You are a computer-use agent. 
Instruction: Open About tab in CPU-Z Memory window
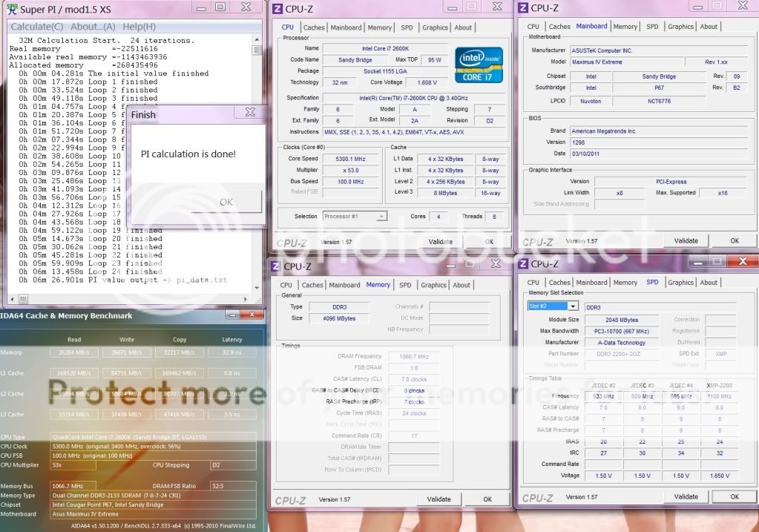click(461, 285)
